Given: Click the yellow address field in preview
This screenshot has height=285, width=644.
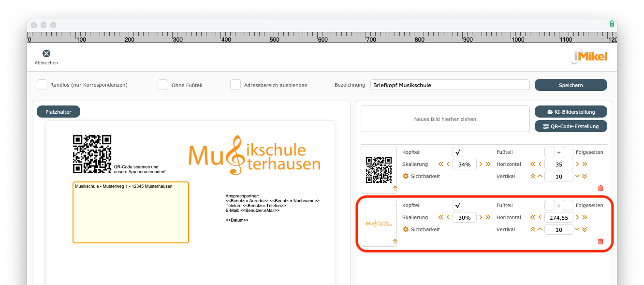Looking at the screenshot, I should coord(131,212).
